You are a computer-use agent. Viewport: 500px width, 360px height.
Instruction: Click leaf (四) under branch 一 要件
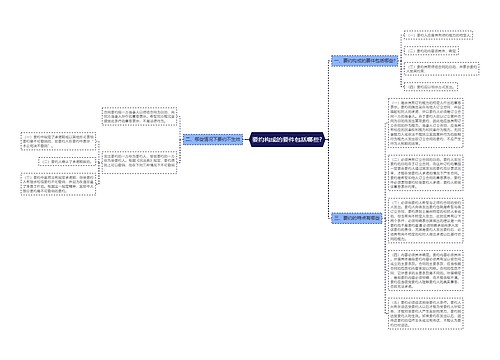point(431,87)
